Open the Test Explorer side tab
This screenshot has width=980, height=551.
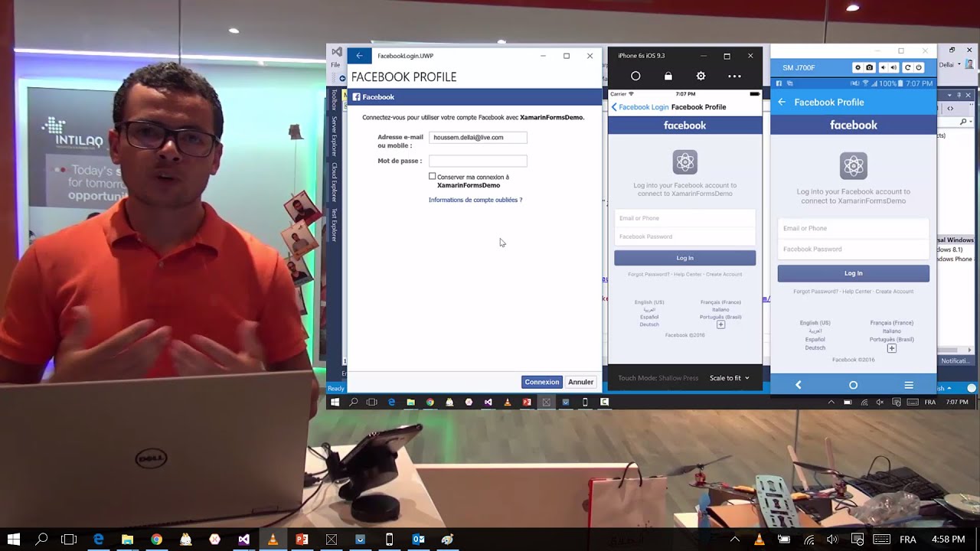[x=334, y=224]
